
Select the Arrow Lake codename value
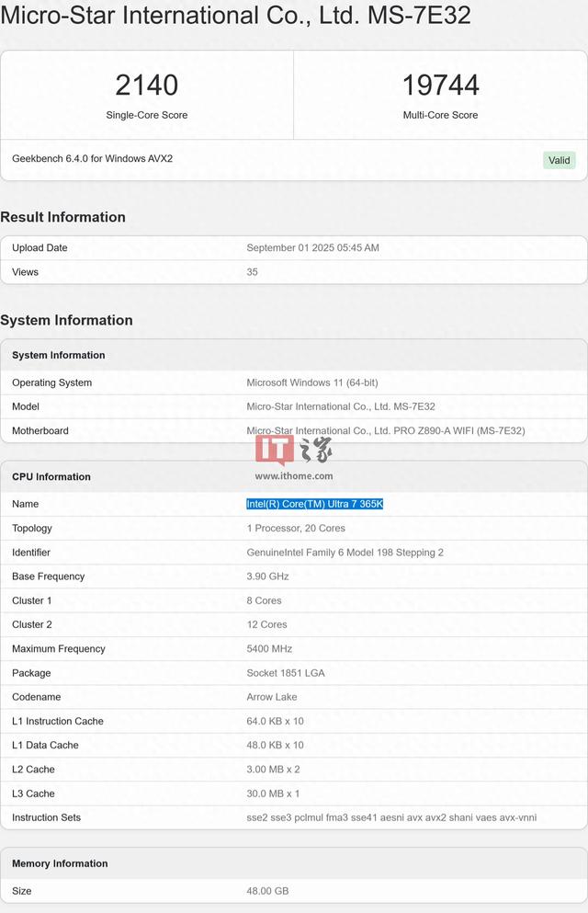coord(272,697)
